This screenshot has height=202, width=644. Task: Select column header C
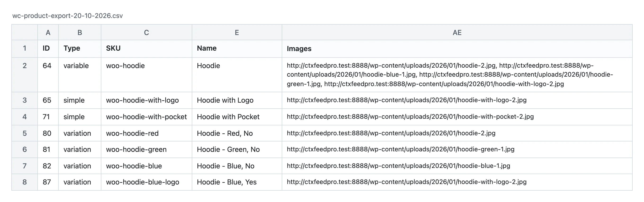point(147,32)
